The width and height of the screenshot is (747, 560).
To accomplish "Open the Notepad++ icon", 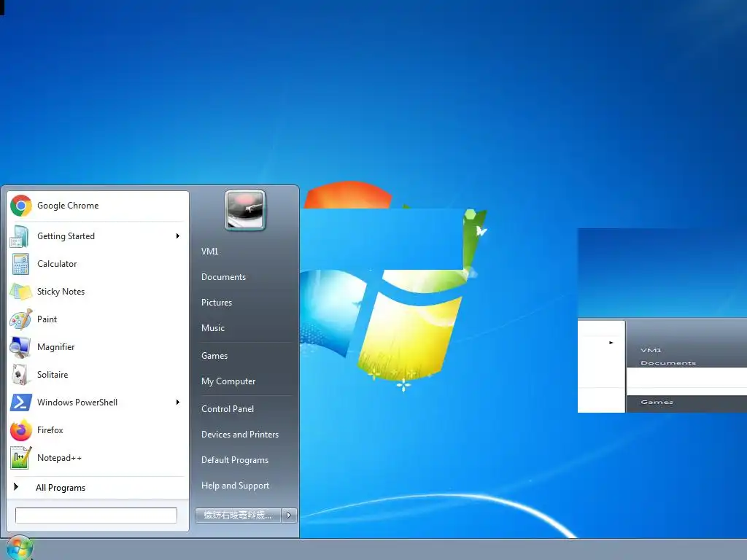I will (21, 458).
